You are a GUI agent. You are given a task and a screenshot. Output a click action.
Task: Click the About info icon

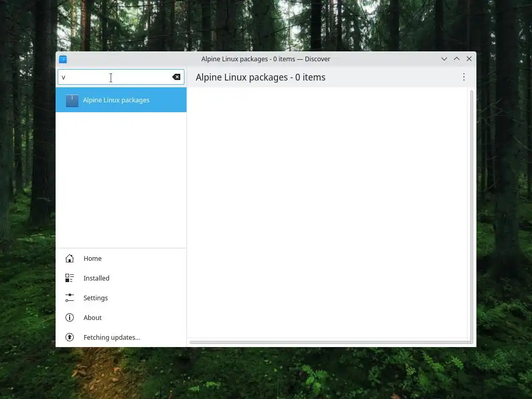(x=70, y=317)
